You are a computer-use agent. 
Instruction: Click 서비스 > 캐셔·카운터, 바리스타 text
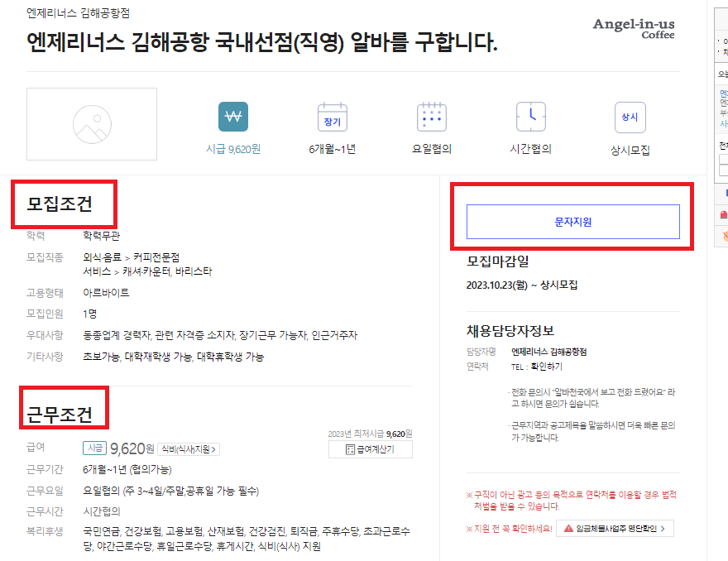point(147,271)
